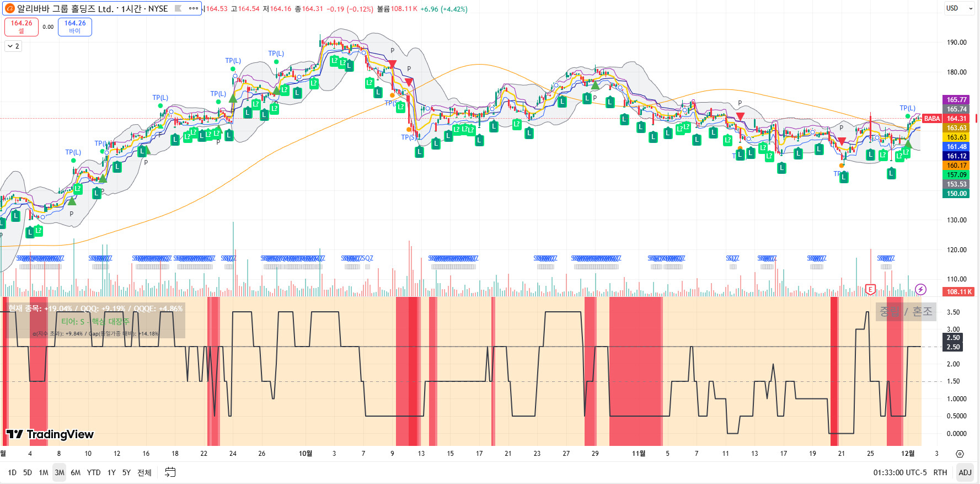Click the dark navy 161.12 price axis label
980x484 pixels.
[x=956, y=156]
